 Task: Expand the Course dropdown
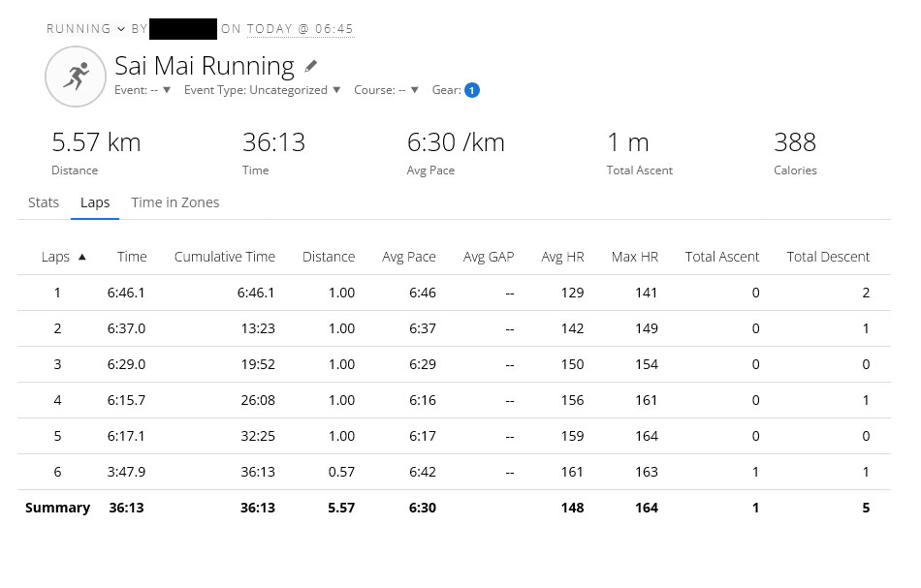(x=386, y=90)
